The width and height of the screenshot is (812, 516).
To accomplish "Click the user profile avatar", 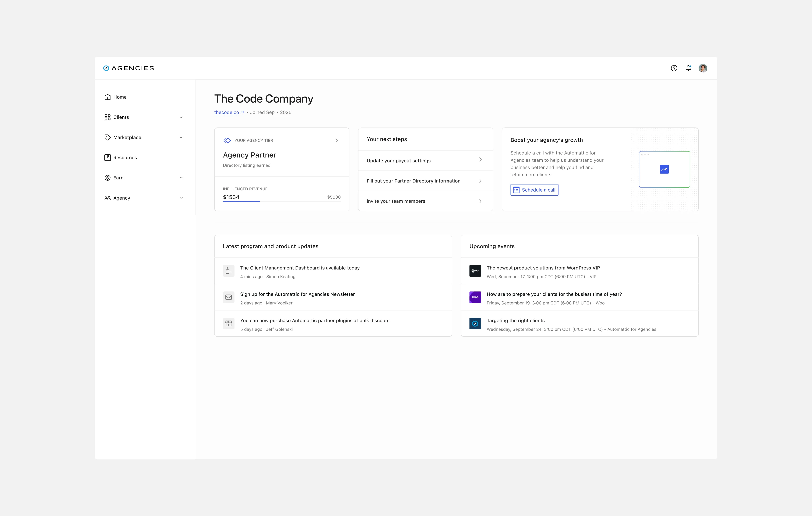I will 703,68.
